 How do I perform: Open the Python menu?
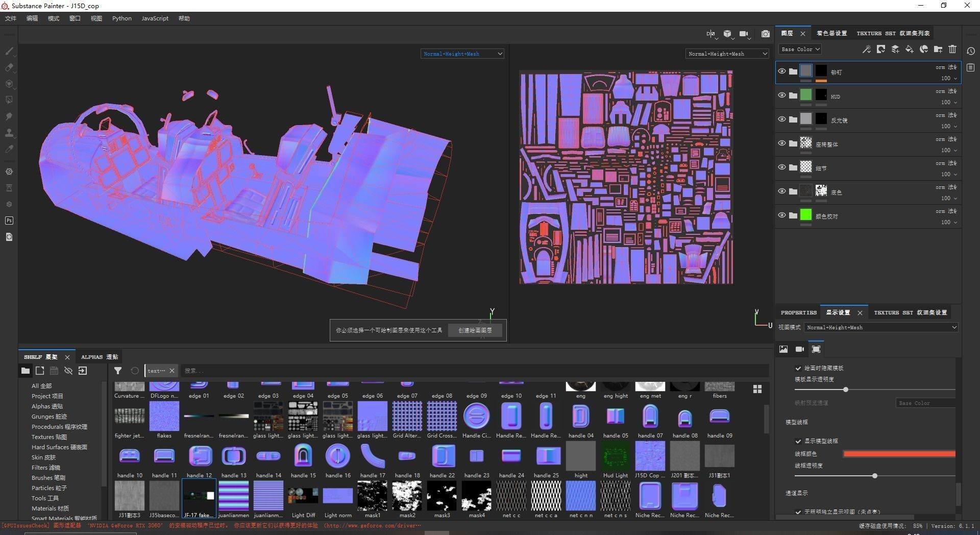122,18
